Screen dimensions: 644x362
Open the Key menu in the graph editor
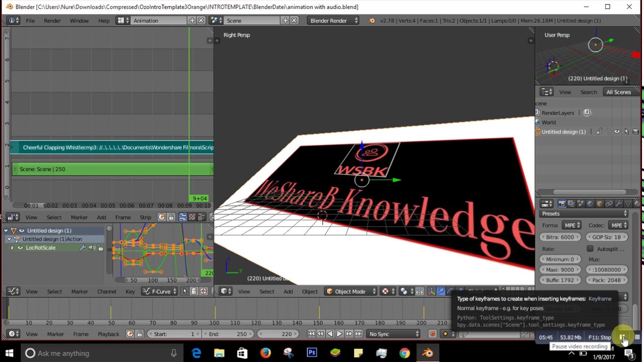(130, 292)
